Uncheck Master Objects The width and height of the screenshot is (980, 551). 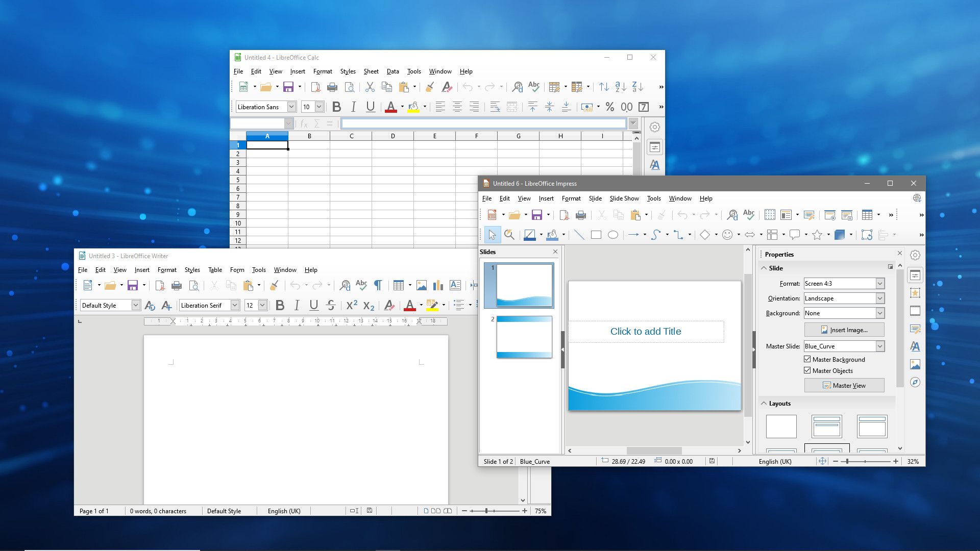point(807,370)
